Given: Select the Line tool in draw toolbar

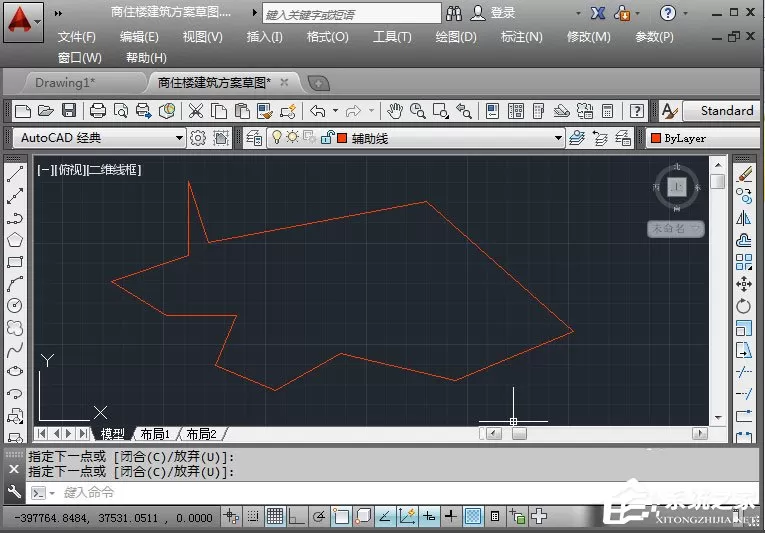Looking at the screenshot, I should 15,174.
